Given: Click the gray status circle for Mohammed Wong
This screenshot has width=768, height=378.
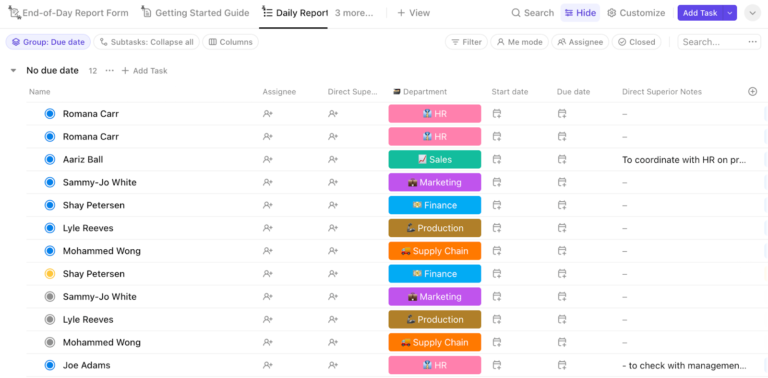Looking at the screenshot, I should 49,342.
